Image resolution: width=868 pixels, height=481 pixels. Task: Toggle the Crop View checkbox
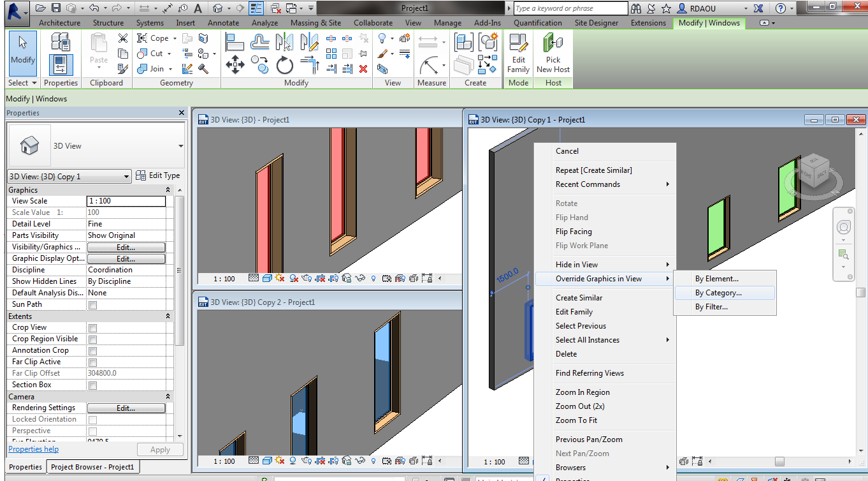click(92, 328)
